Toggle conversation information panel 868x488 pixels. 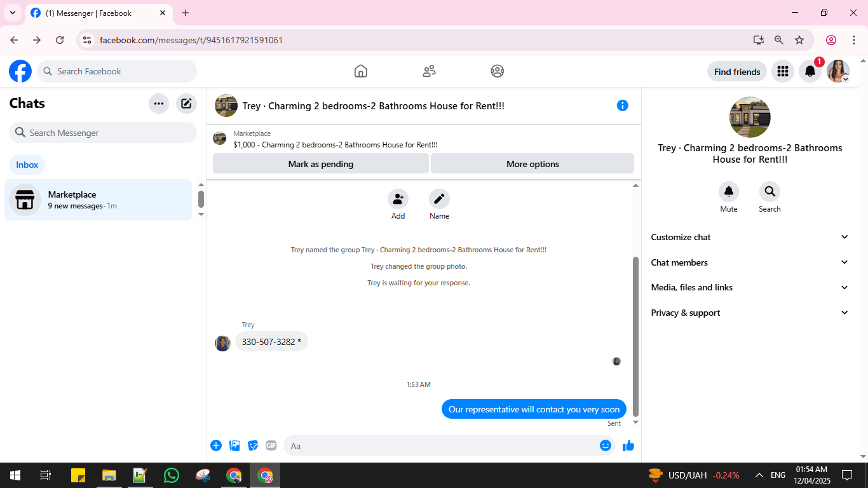[623, 105]
